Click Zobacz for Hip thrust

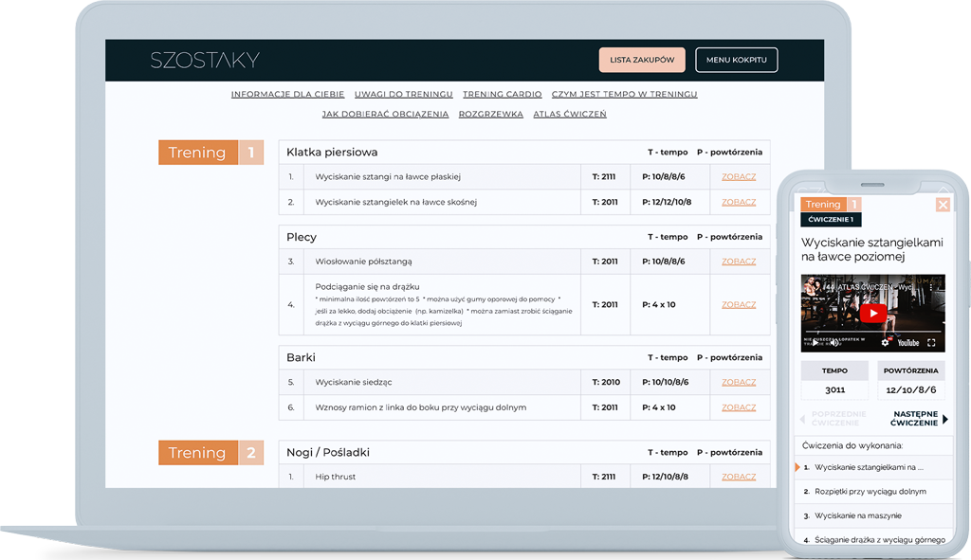[739, 477]
